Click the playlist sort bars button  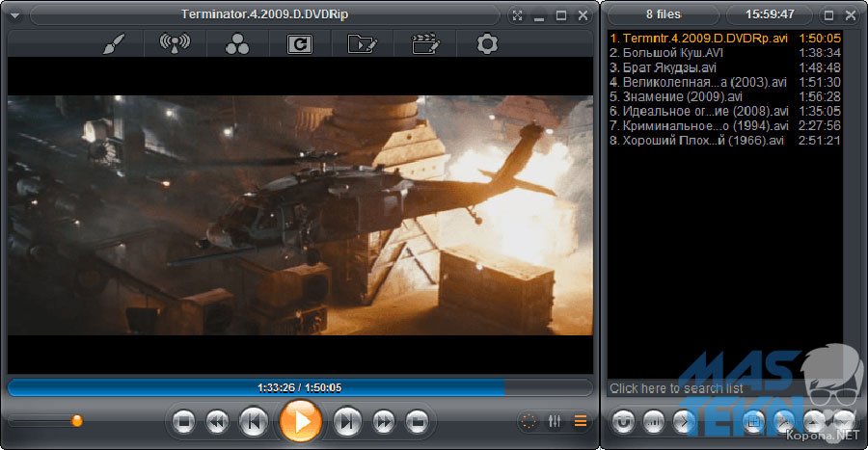[654, 422]
